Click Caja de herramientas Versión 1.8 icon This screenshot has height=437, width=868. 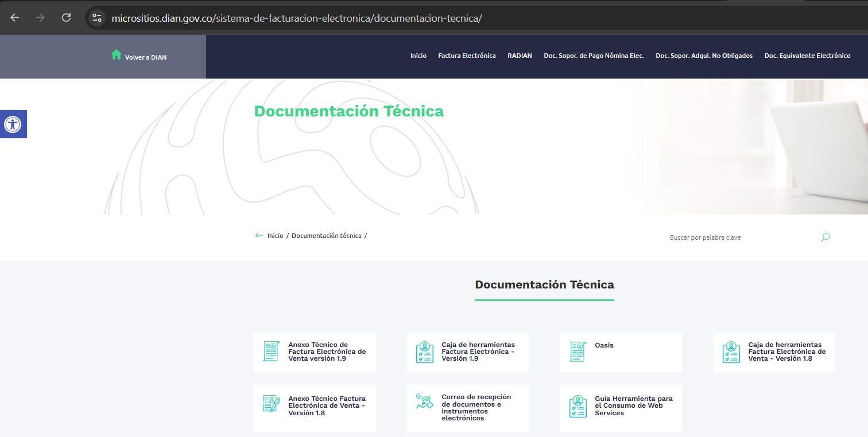[731, 352]
